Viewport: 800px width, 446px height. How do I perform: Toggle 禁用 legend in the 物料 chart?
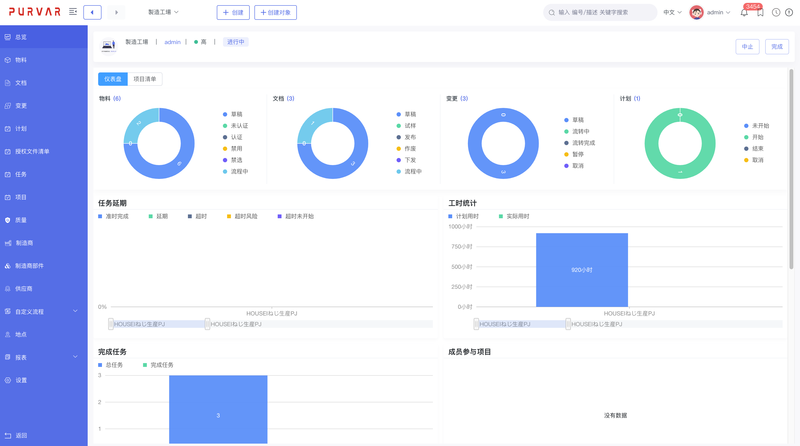(233, 148)
